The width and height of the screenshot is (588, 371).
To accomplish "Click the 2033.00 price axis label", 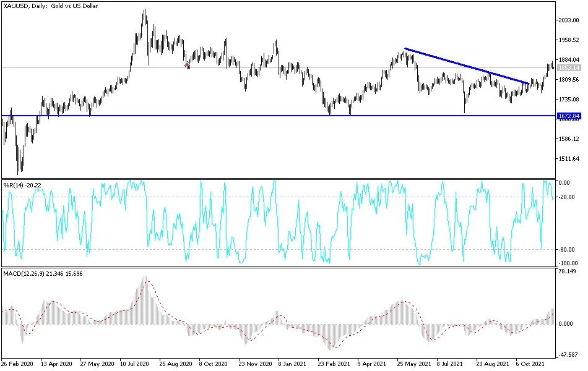I will tap(568, 20).
